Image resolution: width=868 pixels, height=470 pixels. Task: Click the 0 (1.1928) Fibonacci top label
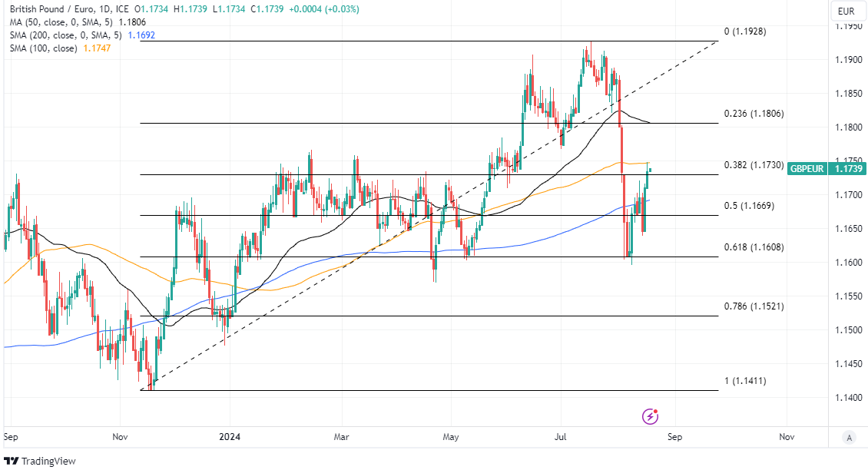746,31
